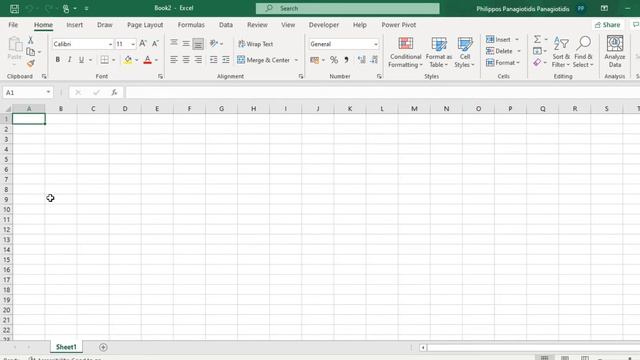
Task: Open Analyze Data tool
Action: 615,51
